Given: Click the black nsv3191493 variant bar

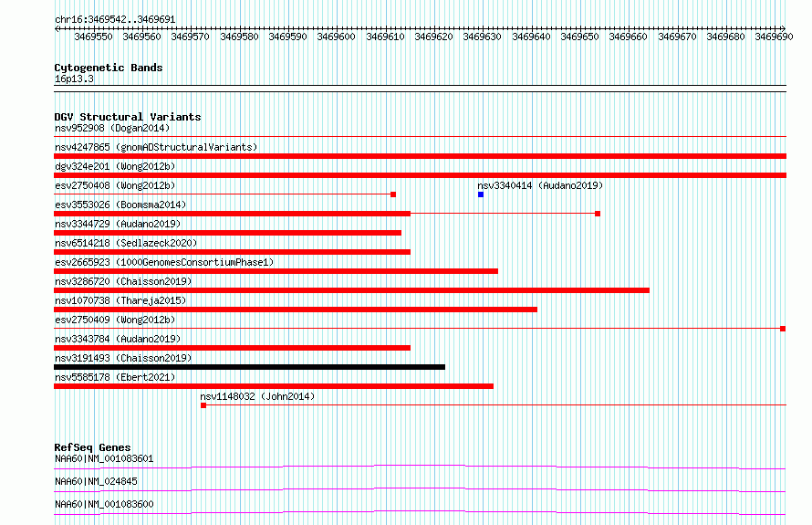Looking at the screenshot, I should 250,367.
